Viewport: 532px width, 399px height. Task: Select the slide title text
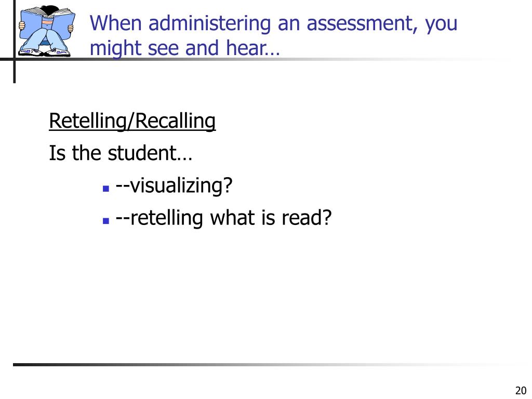[x=273, y=35]
